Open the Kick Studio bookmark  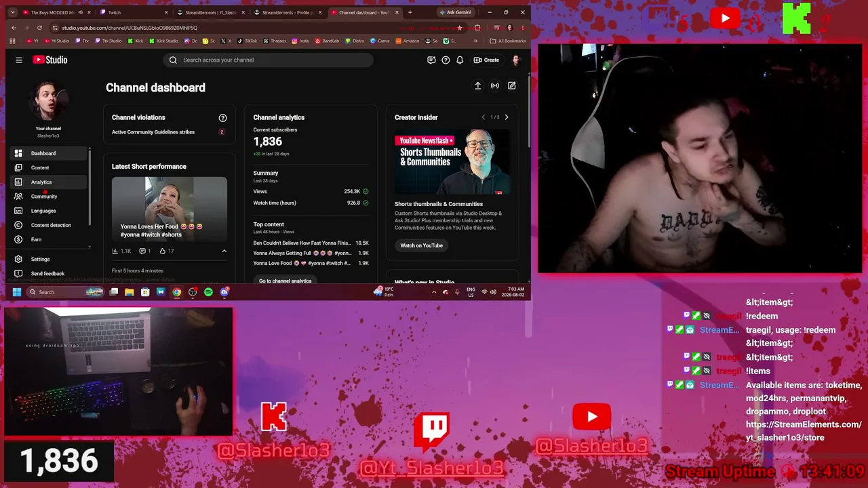click(163, 41)
